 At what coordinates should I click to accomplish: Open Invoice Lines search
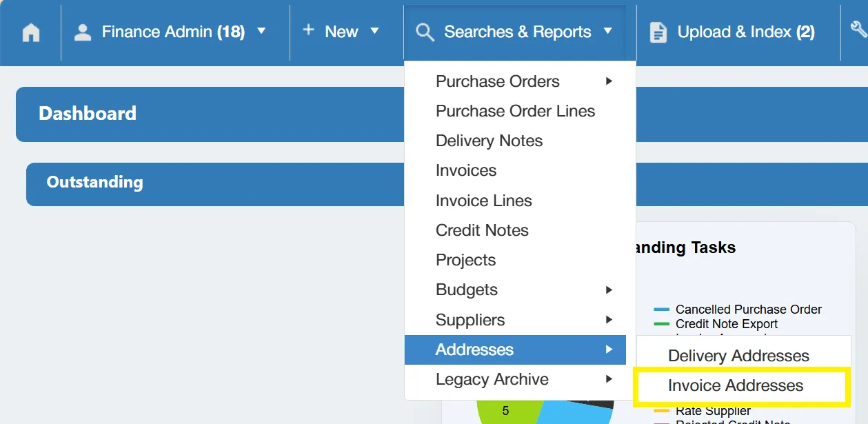coord(515,201)
